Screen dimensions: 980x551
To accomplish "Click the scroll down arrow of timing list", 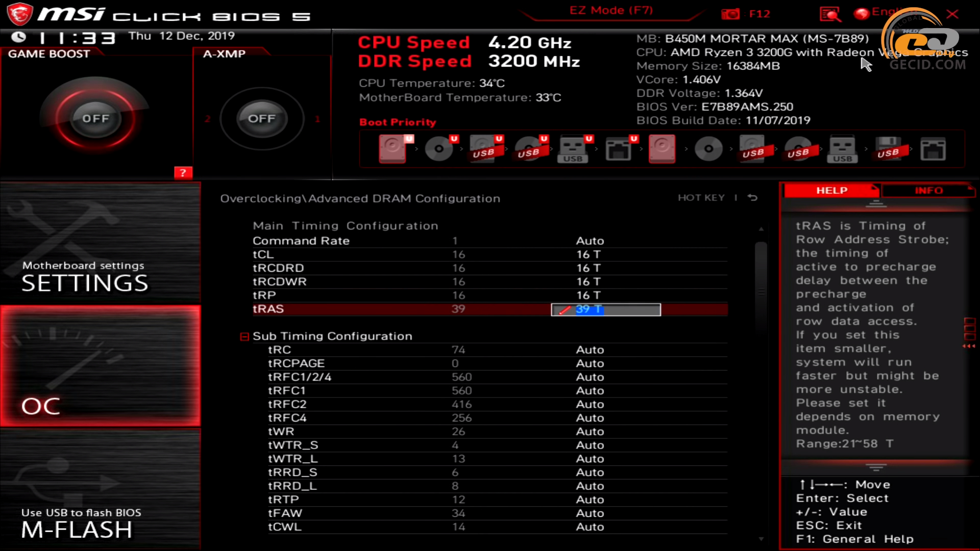I will (x=761, y=539).
